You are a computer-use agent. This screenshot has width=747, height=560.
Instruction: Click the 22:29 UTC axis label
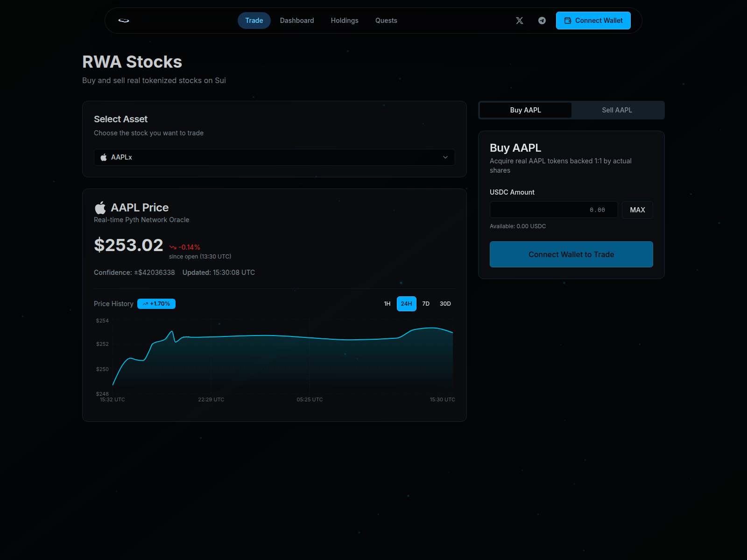coord(211,399)
